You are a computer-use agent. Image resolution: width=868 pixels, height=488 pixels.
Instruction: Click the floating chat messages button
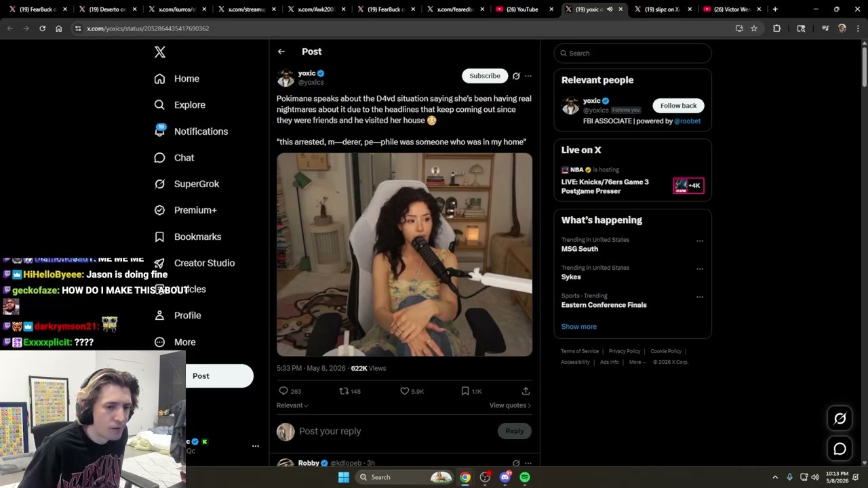pos(840,449)
